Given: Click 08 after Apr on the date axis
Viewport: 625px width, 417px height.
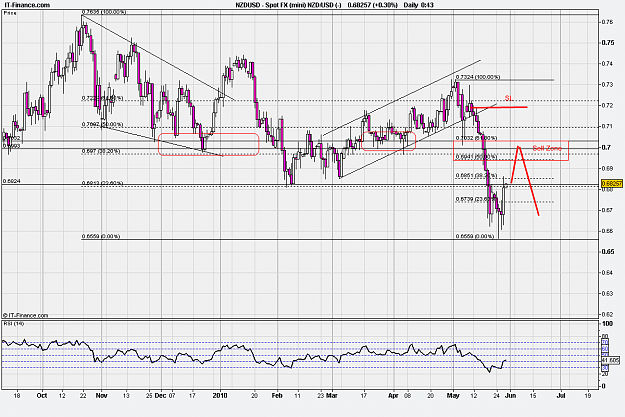Looking at the screenshot, I should point(407,395).
